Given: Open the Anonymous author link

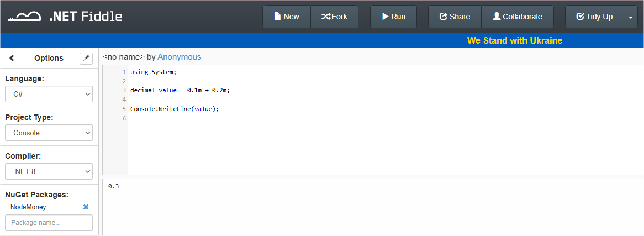Looking at the screenshot, I should tap(180, 57).
